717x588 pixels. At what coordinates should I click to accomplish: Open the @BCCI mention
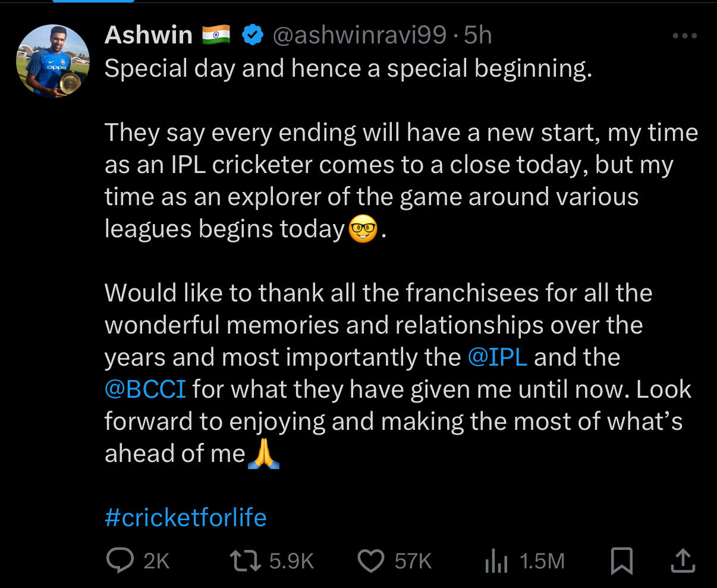pos(145,389)
